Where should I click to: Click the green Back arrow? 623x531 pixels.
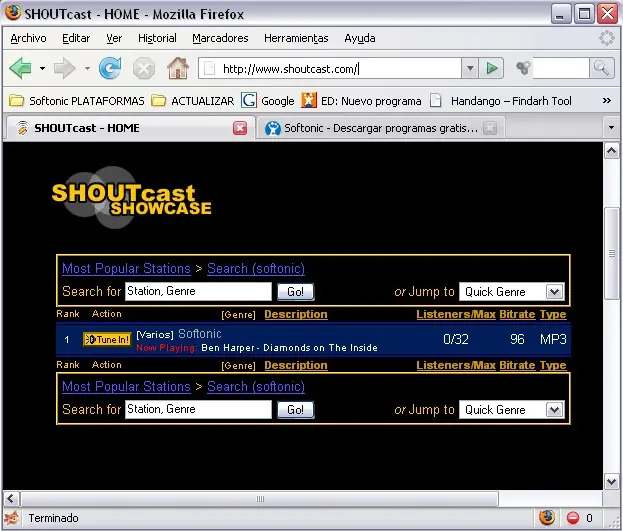click(20, 68)
